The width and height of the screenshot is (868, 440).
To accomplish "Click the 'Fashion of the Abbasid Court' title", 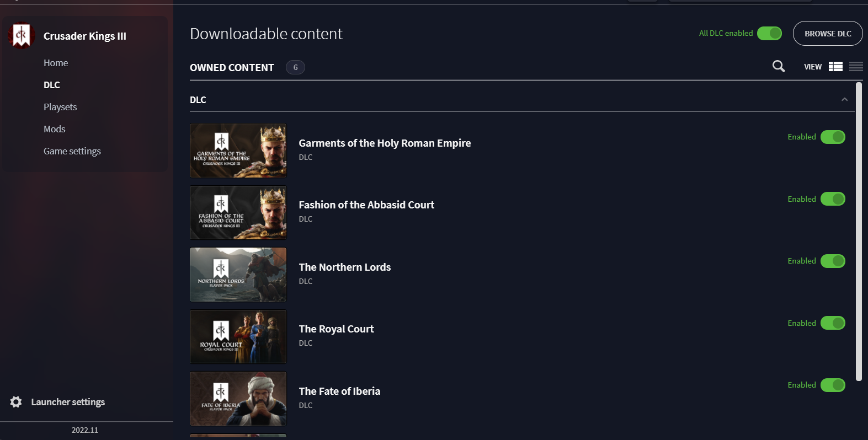I will (366, 205).
